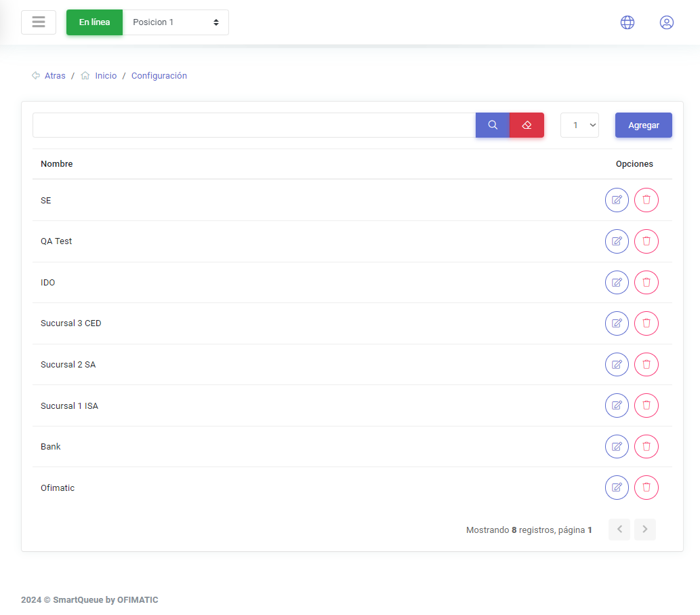700x615 pixels.
Task: Edit the Sucursal 3 CED record
Action: pos(617,323)
